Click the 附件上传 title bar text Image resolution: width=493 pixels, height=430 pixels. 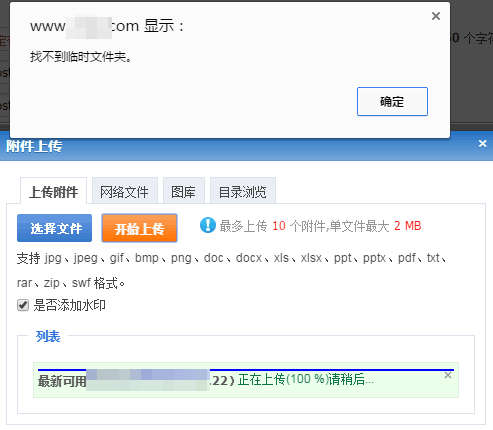[34, 146]
